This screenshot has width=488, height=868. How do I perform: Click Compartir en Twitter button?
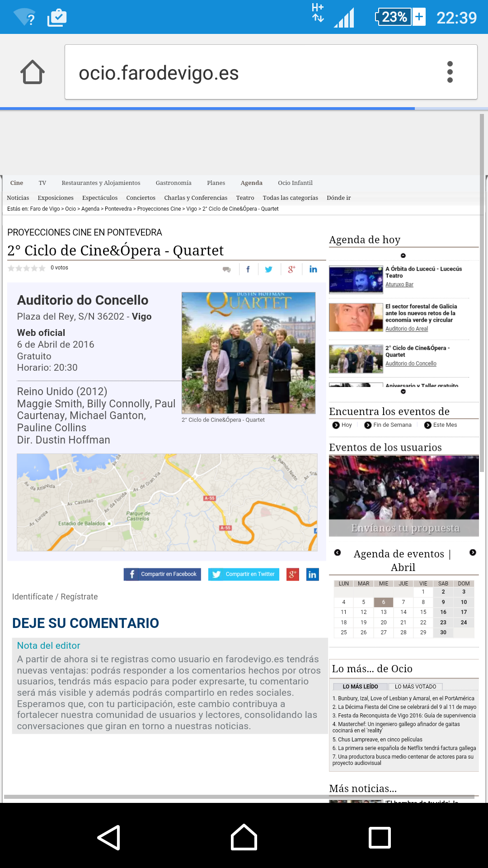244,574
